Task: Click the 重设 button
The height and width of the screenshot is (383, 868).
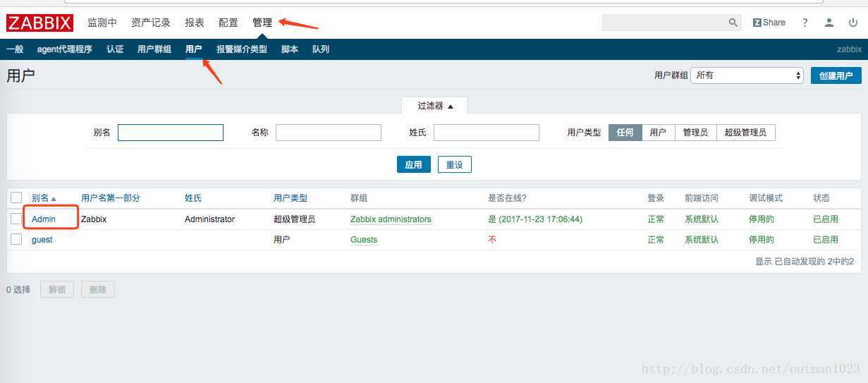Action: click(x=455, y=165)
